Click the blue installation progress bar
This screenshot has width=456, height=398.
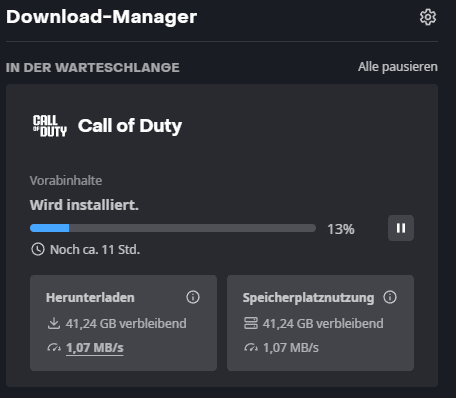tap(173, 228)
